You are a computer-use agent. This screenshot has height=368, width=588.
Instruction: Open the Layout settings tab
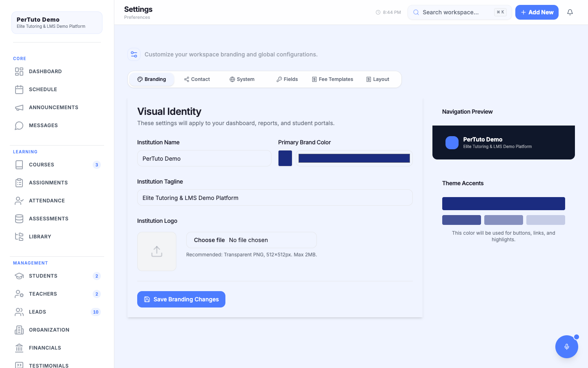click(x=378, y=79)
